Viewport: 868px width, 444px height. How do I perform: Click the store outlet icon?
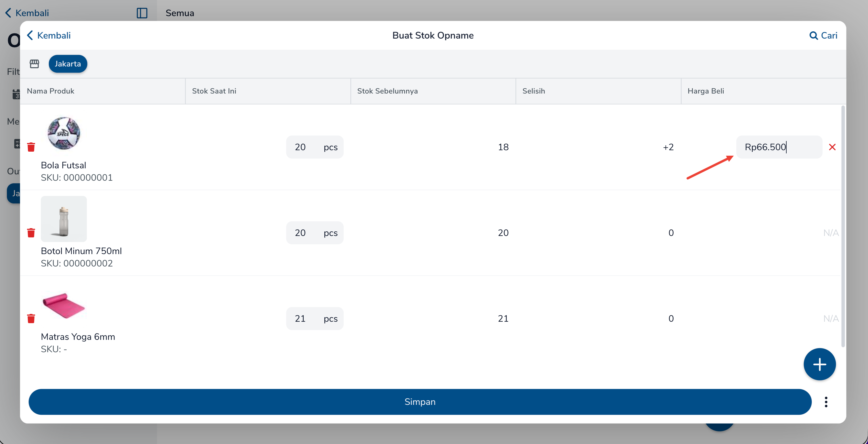pyautogui.click(x=35, y=64)
